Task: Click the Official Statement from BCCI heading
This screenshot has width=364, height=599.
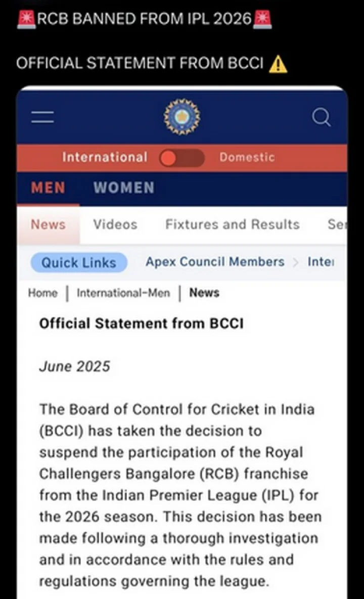Action: [141, 324]
